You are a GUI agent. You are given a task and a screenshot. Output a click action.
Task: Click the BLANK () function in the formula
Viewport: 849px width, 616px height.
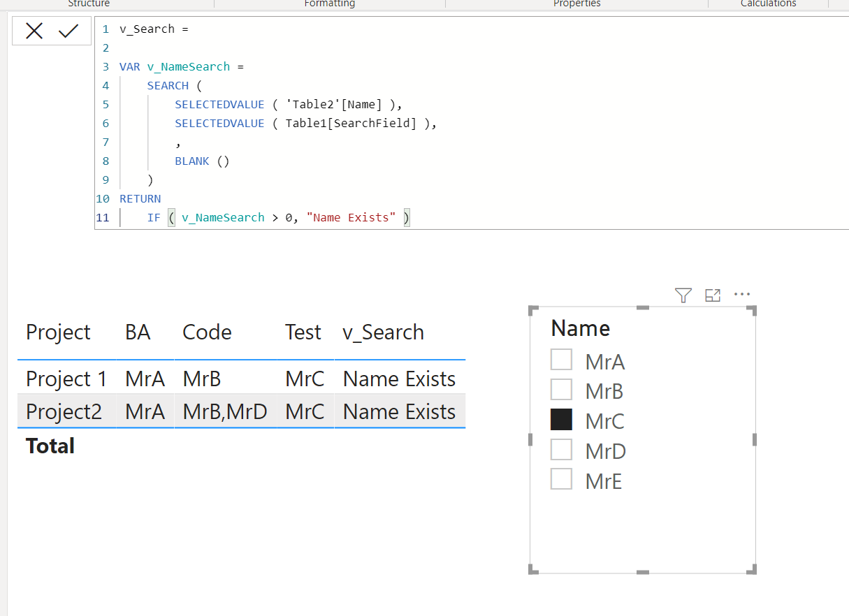coord(202,161)
